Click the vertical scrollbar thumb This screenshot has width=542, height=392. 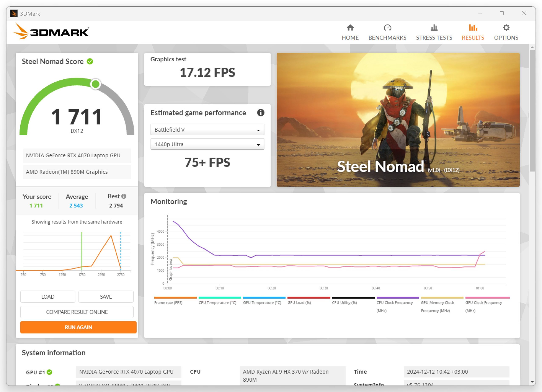click(532, 111)
